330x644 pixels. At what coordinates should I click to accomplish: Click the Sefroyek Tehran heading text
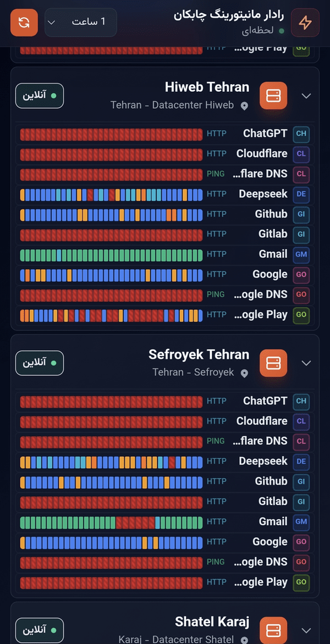(199, 354)
